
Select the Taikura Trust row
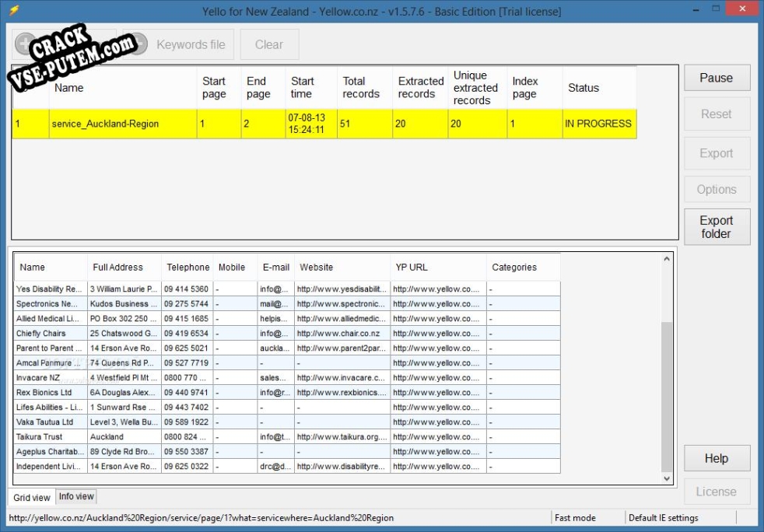click(x=287, y=437)
